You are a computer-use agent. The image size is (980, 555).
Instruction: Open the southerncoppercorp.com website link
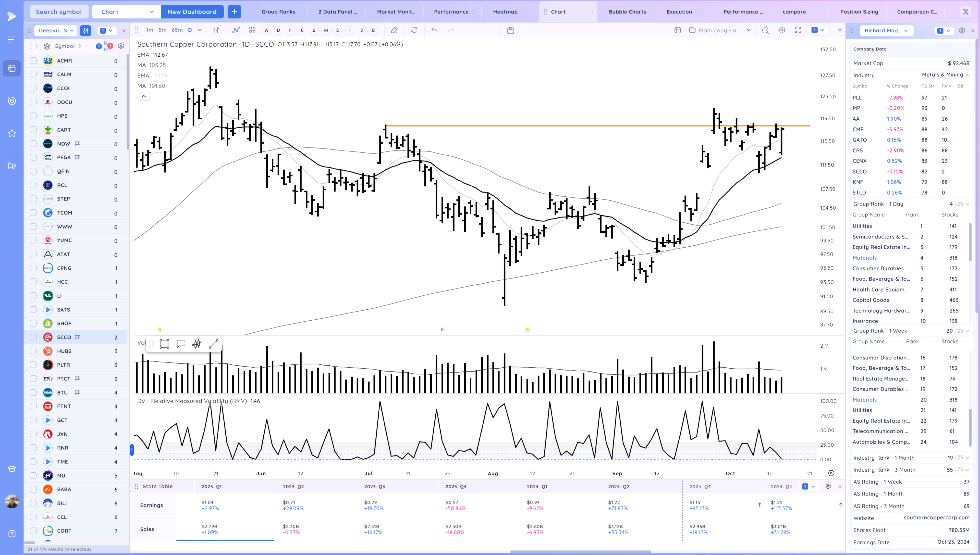[936, 518]
